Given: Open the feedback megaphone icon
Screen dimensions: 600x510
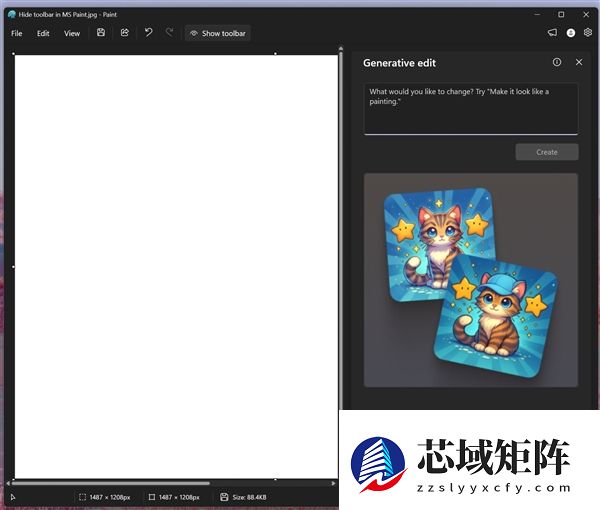Looking at the screenshot, I should [x=552, y=33].
